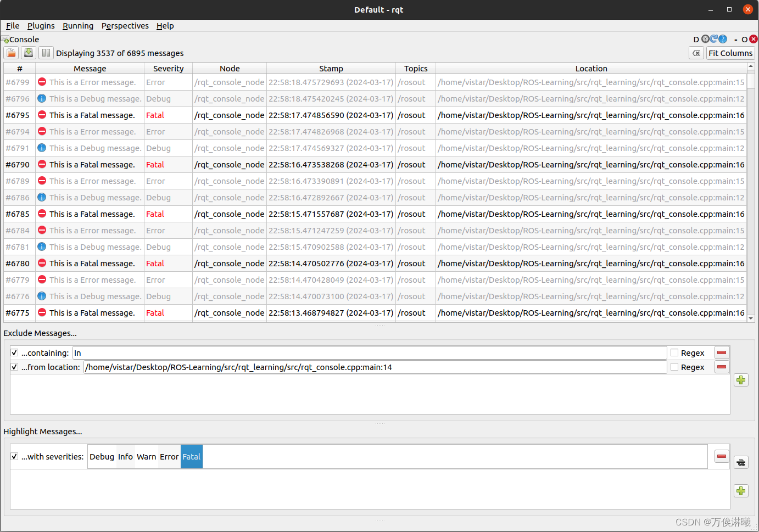The image size is (759, 532).
Task: Click the Console panel's O float button
Action: tap(745, 40)
